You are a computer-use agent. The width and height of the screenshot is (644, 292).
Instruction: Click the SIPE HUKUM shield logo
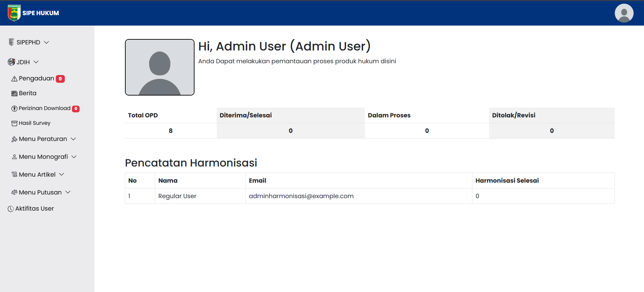[x=14, y=13]
